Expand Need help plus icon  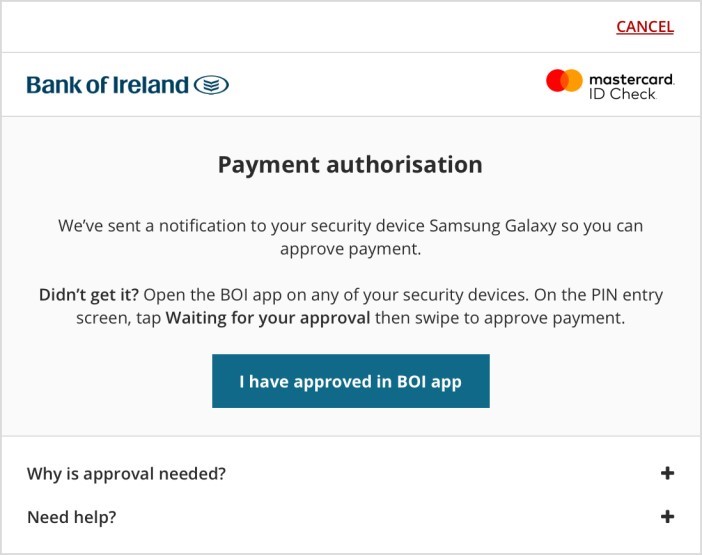click(667, 517)
